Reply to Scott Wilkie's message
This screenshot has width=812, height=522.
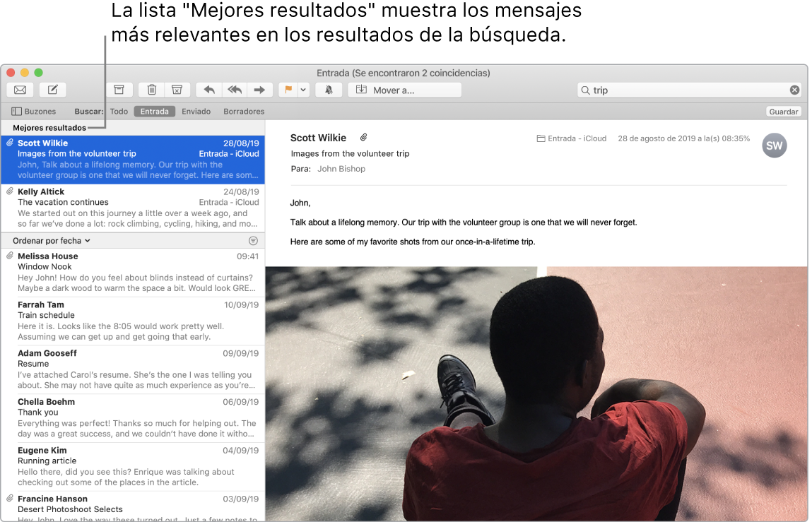[208, 90]
